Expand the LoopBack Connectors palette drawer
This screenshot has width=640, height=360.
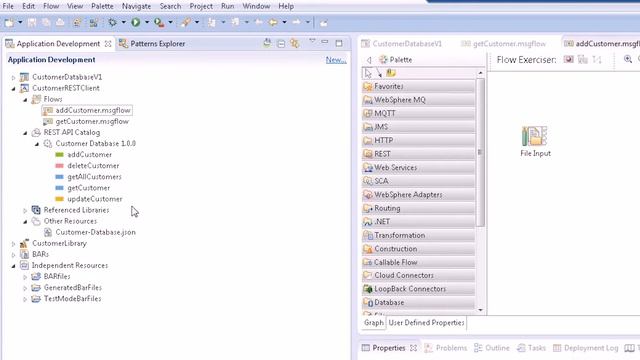click(418, 289)
